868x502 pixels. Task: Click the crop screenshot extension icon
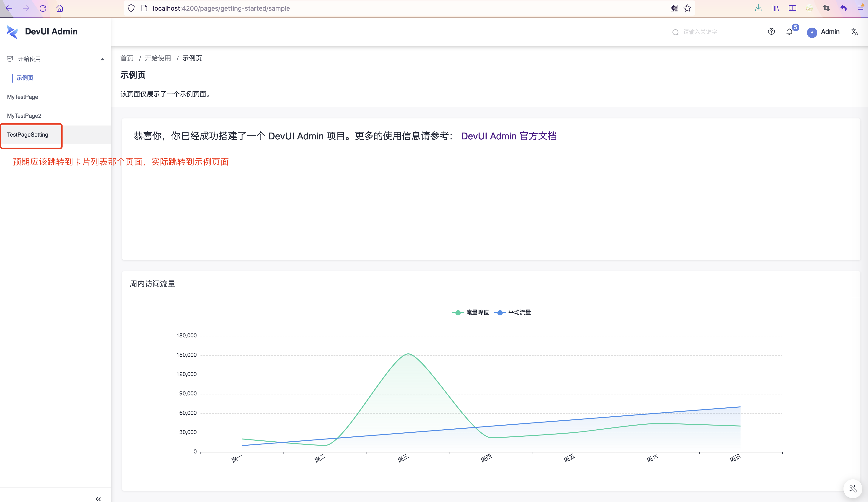point(826,8)
